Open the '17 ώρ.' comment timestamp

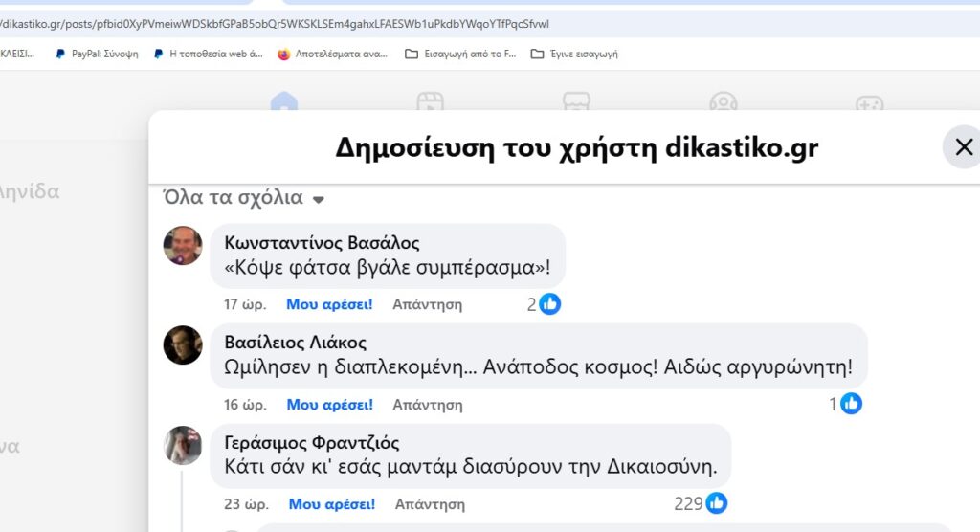click(x=244, y=304)
